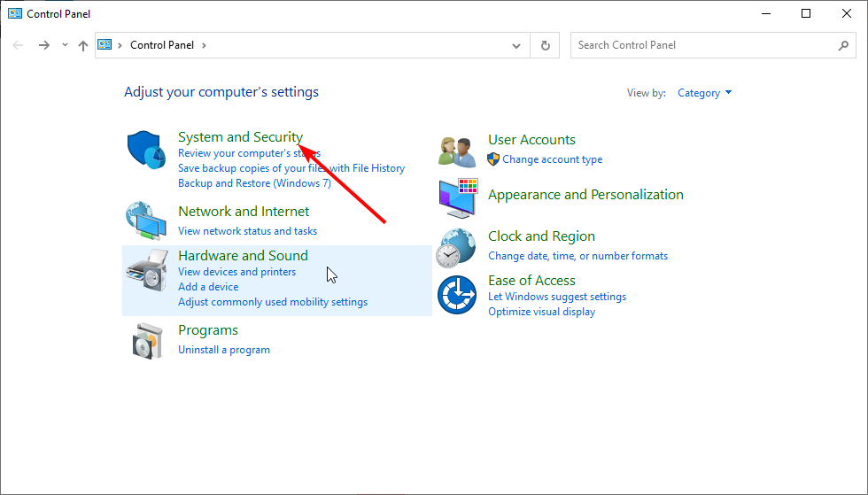Open the Hardware and Sound printer icon
868x495 pixels.
coord(147,270)
